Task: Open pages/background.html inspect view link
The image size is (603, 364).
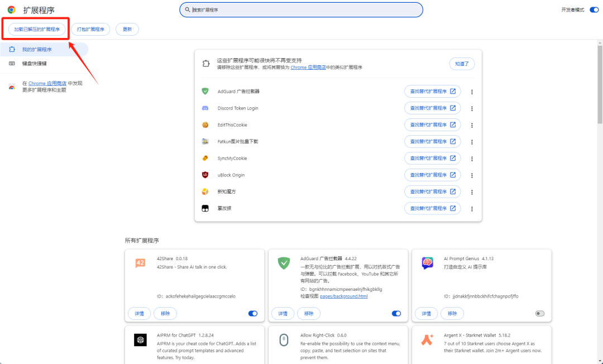Action: coord(344,296)
